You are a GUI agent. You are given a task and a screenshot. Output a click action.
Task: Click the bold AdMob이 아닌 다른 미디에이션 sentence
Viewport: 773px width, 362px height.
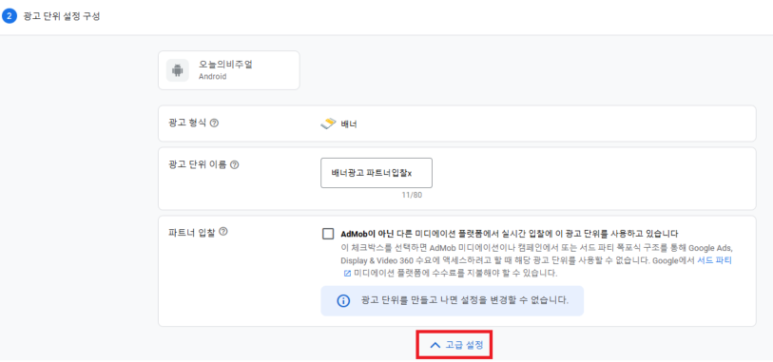pyautogui.click(x=510, y=233)
